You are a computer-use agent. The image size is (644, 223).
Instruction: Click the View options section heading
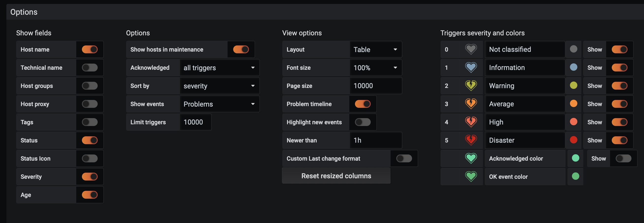[302, 33]
